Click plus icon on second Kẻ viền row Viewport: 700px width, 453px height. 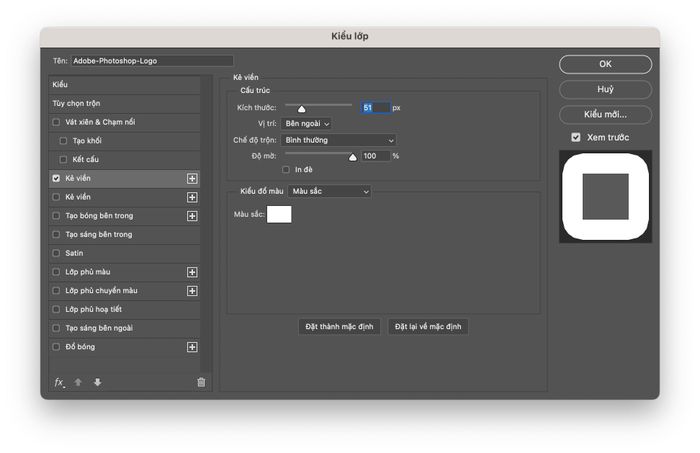tap(192, 197)
